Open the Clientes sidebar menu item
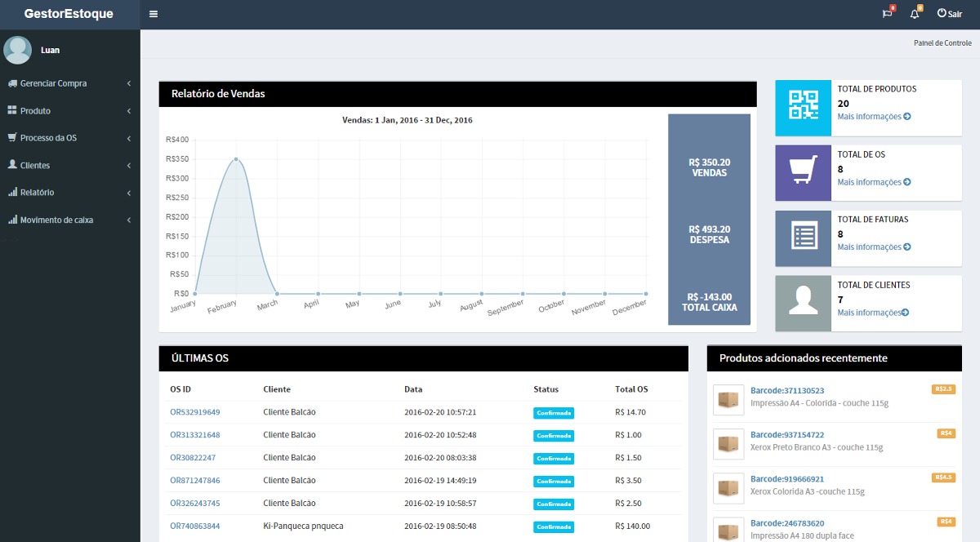The image size is (980, 542). (35, 166)
